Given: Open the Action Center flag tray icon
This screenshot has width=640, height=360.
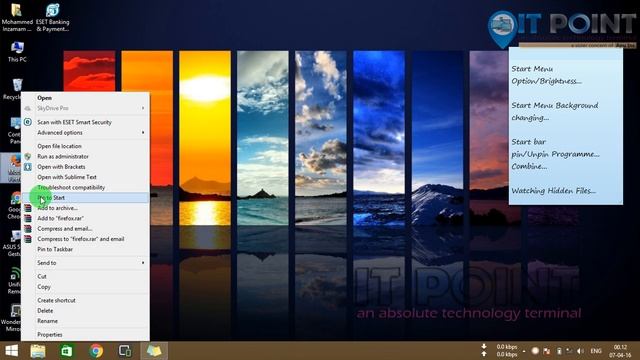Looking at the screenshot, I should point(547,351).
